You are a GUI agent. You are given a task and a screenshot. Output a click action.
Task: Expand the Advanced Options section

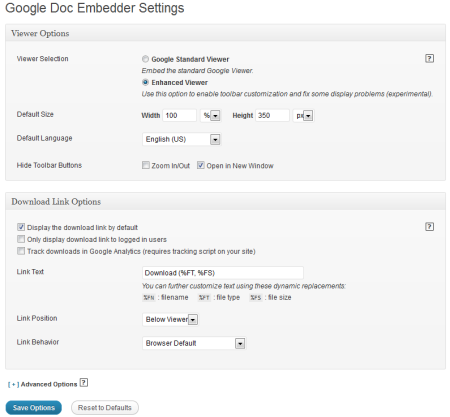(x=42, y=384)
